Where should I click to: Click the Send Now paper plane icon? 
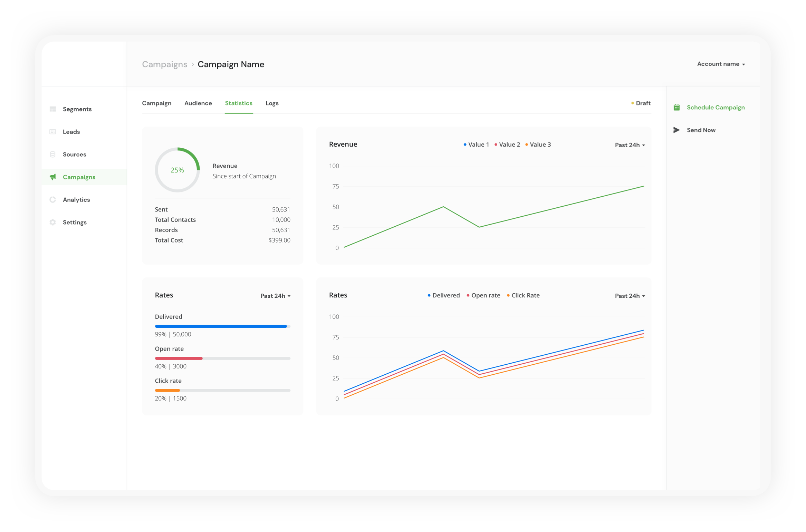pyautogui.click(x=677, y=130)
